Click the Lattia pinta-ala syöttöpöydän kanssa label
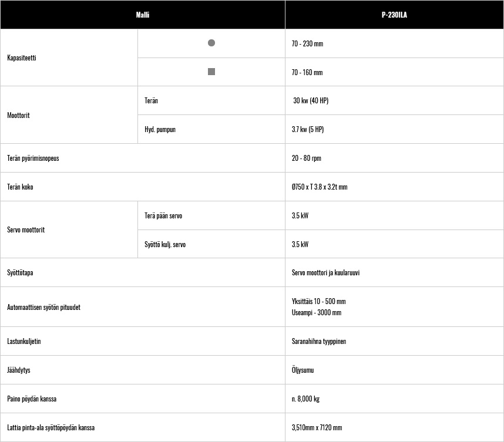Viewport: 504px width, 442px height. click(x=51, y=427)
